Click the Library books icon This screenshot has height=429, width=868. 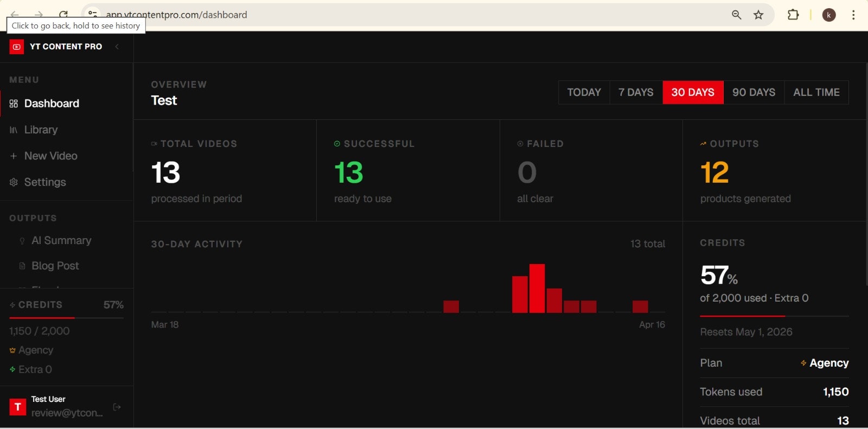click(x=14, y=130)
